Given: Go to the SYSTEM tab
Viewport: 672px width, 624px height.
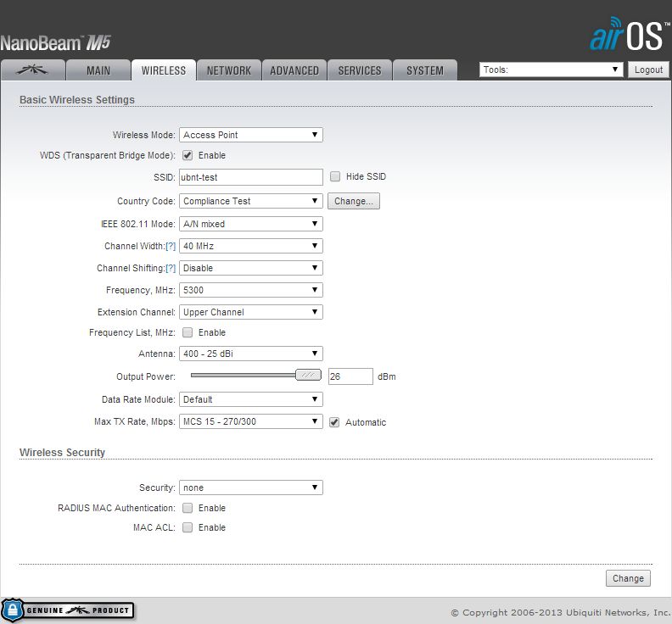Looking at the screenshot, I should pos(425,70).
